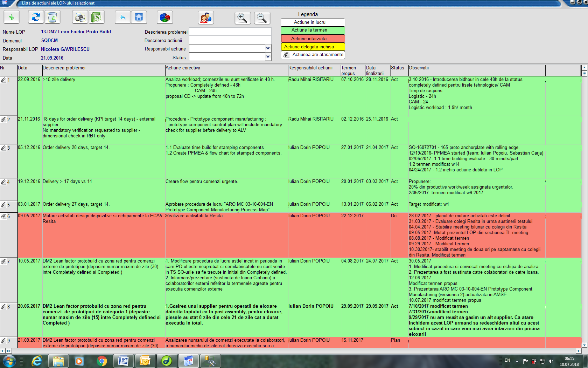Launch Google Chrome from the taskbar
588x368 pixels.
pos(103,361)
